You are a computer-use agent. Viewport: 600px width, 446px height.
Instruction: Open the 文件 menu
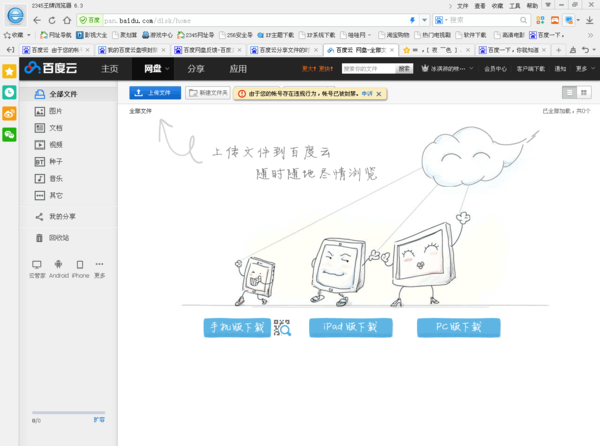pyautogui.click(x=462, y=6)
